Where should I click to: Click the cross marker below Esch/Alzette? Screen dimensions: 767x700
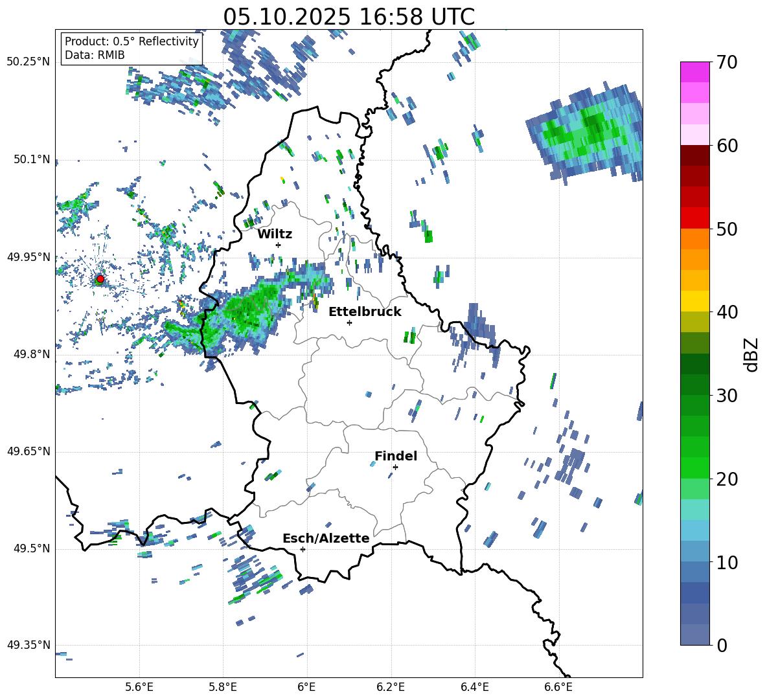[303, 549]
